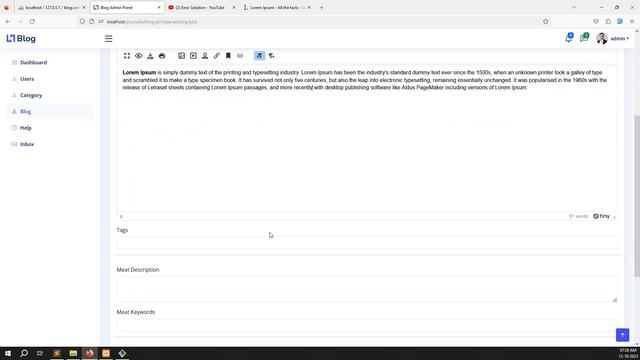Click the Firefox taskbar icon
640x360 pixels.
(x=89, y=353)
